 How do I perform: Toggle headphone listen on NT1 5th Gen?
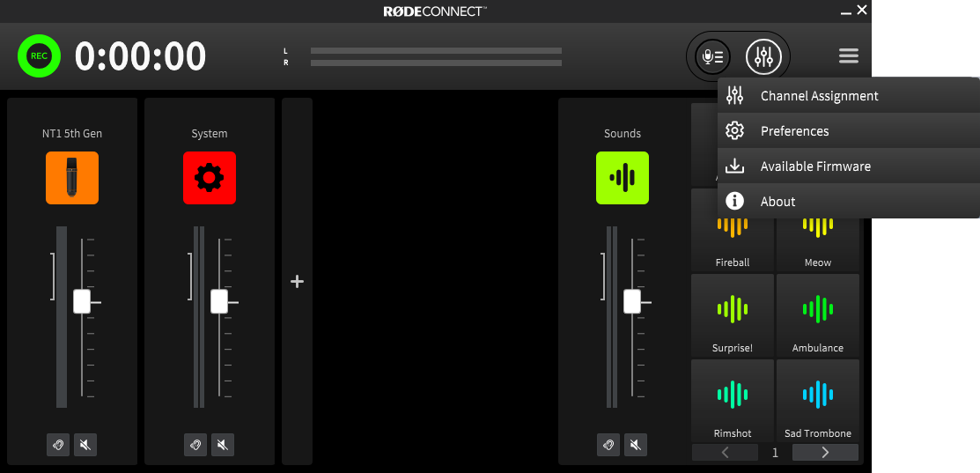(58, 445)
